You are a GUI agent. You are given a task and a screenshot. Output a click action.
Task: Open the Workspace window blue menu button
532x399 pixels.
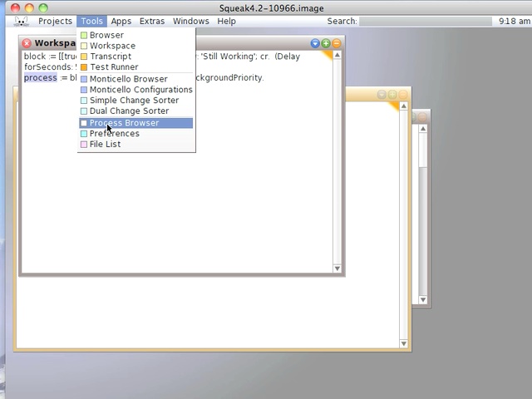[315, 43]
